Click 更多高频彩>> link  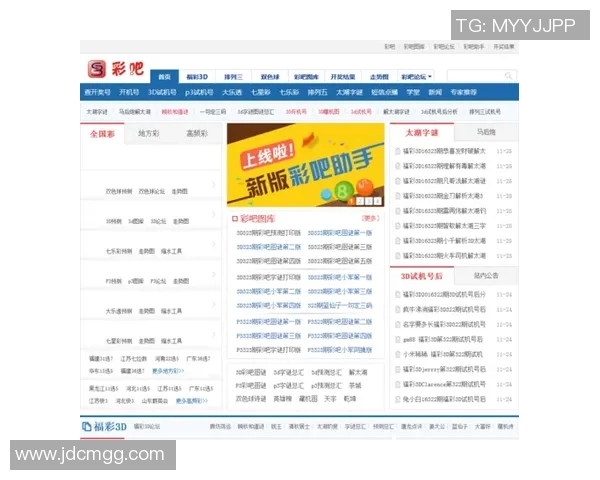coord(192,401)
